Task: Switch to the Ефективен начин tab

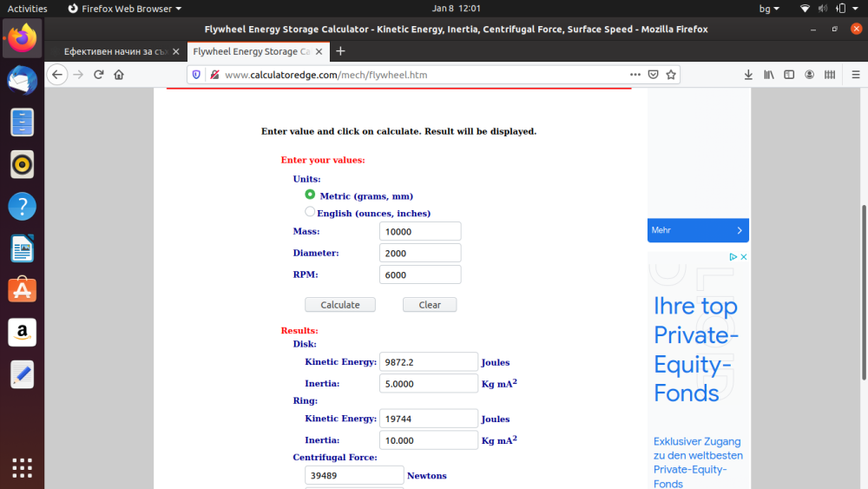Action: pyautogui.click(x=113, y=51)
